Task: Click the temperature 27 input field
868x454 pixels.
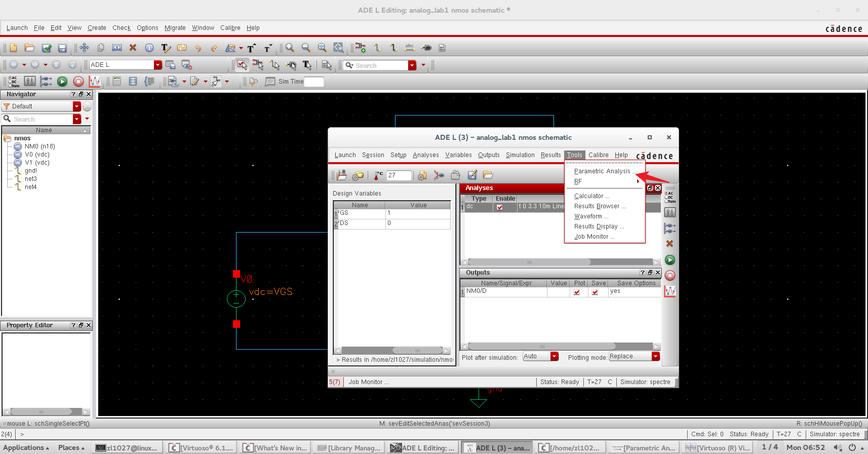Action: (x=399, y=175)
